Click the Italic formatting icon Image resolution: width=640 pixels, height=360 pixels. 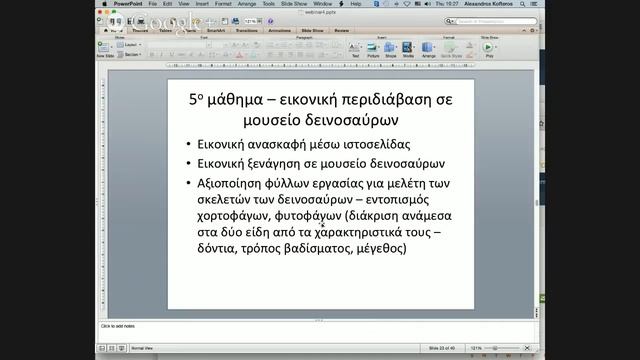click(x=161, y=54)
